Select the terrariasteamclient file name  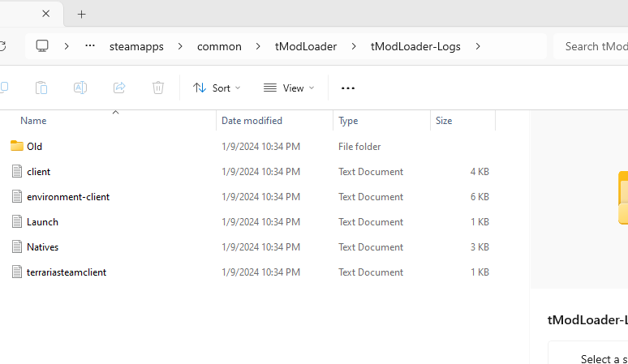[x=67, y=272]
